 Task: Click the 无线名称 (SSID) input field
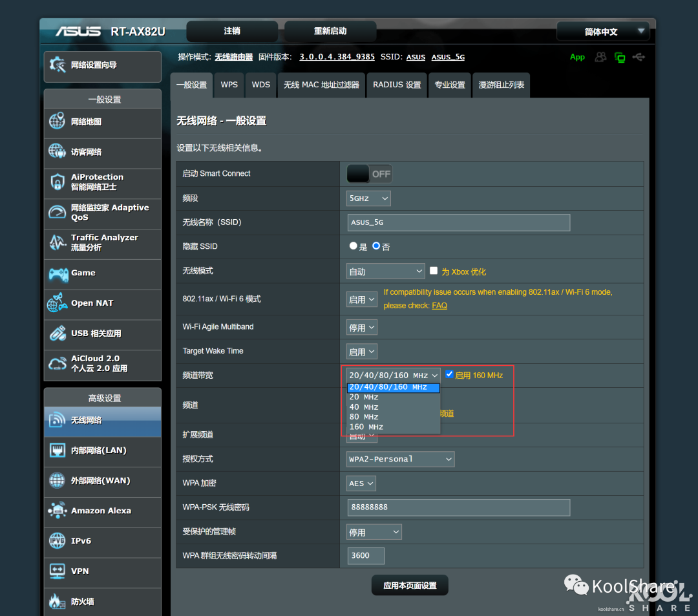click(x=458, y=222)
